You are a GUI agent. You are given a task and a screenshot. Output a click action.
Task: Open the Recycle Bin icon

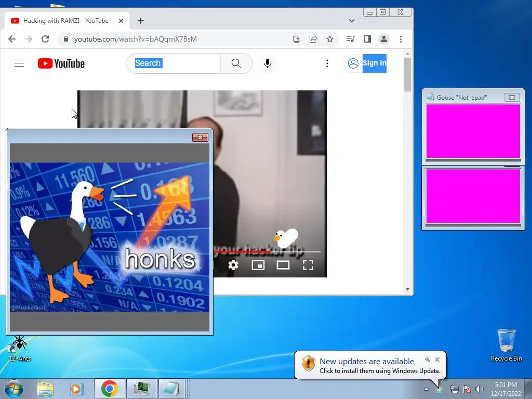point(506,345)
